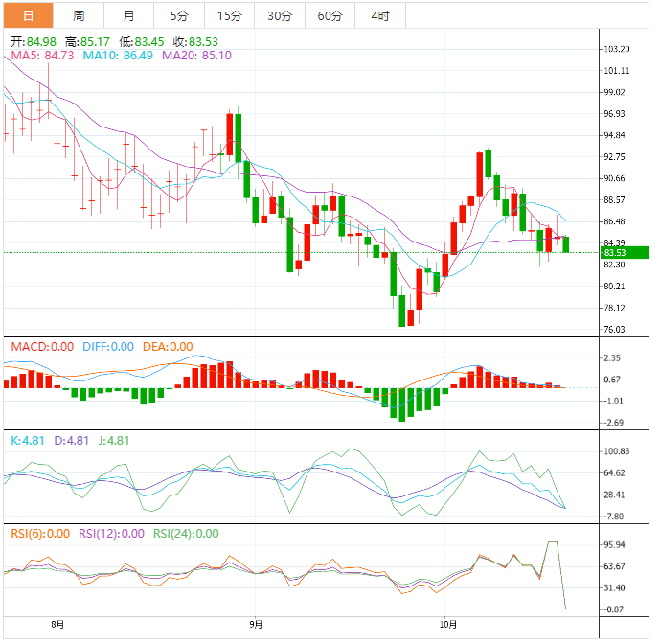Click the RSI(24):0.00 label

[x=186, y=534]
